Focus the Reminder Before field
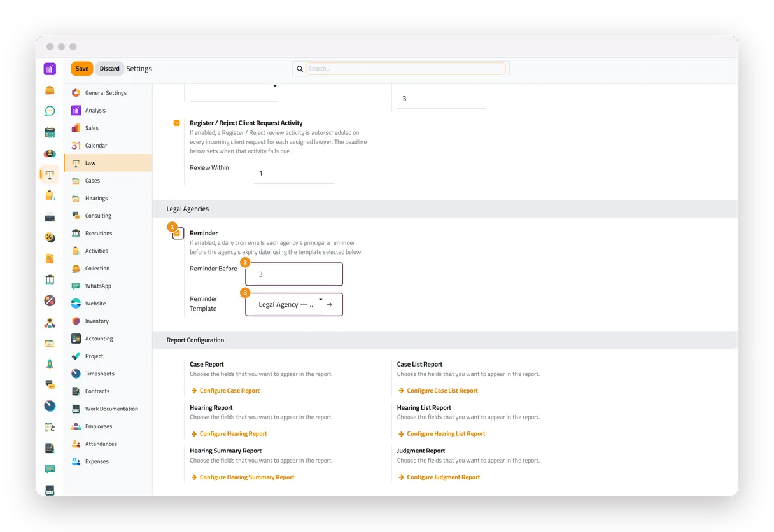 pos(294,274)
